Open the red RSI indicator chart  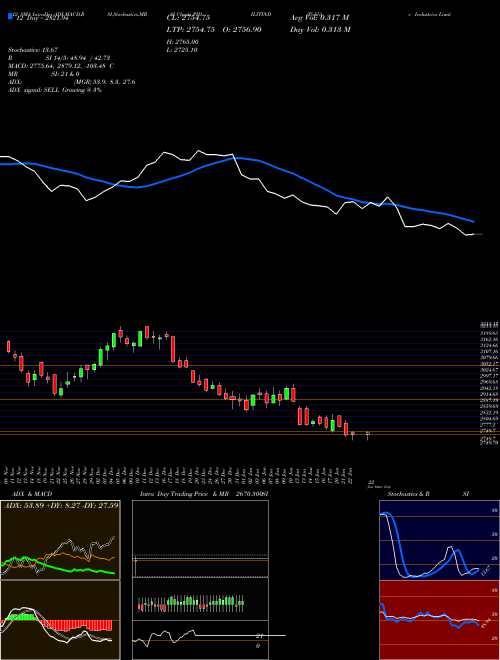click(439, 620)
